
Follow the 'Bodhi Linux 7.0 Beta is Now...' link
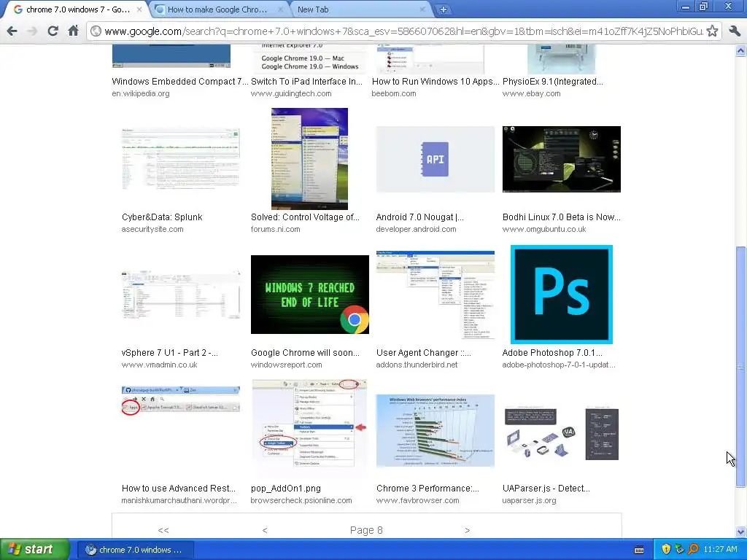561,217
